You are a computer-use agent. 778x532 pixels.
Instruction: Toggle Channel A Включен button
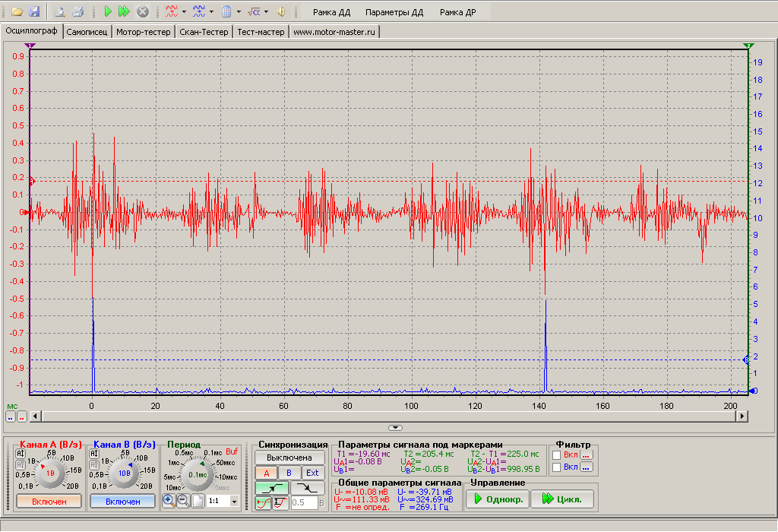pyautogui.click(x=49, y=502)
